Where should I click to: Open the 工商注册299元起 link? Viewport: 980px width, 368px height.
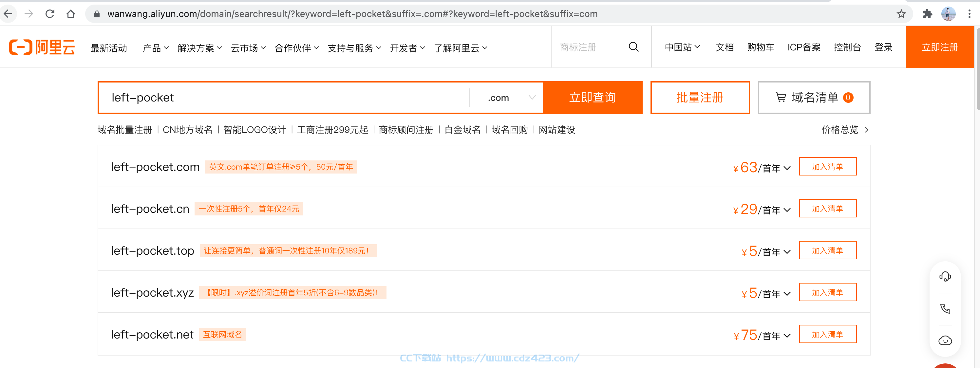332,130
